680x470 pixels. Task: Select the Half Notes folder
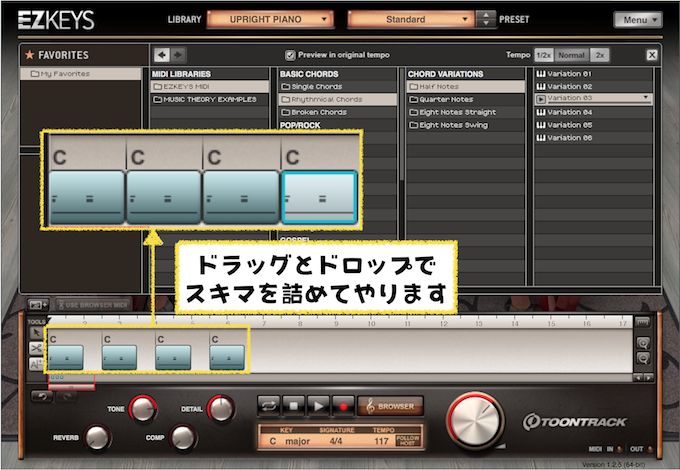pyautogui.click(x=465, y=86)
